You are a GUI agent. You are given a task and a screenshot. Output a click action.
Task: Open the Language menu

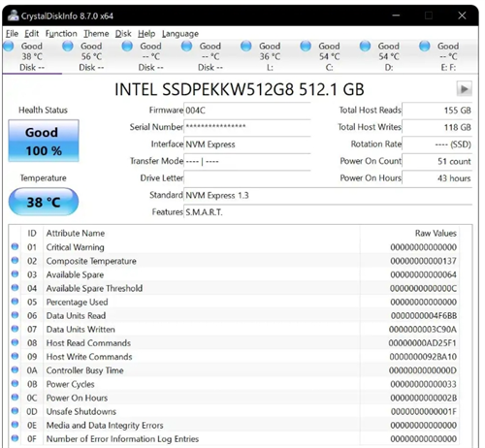[180, 34]
